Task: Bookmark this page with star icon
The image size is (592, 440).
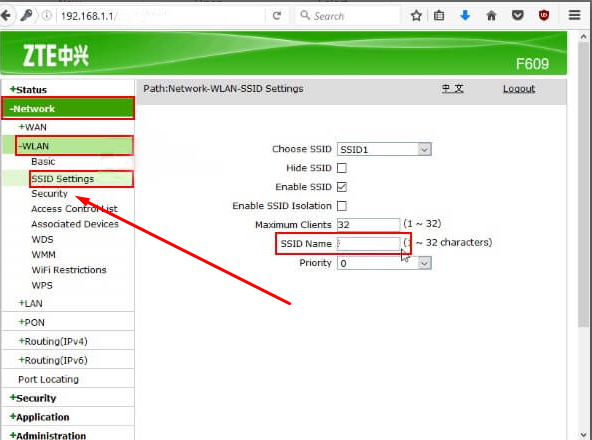Action: pos(416,15)
